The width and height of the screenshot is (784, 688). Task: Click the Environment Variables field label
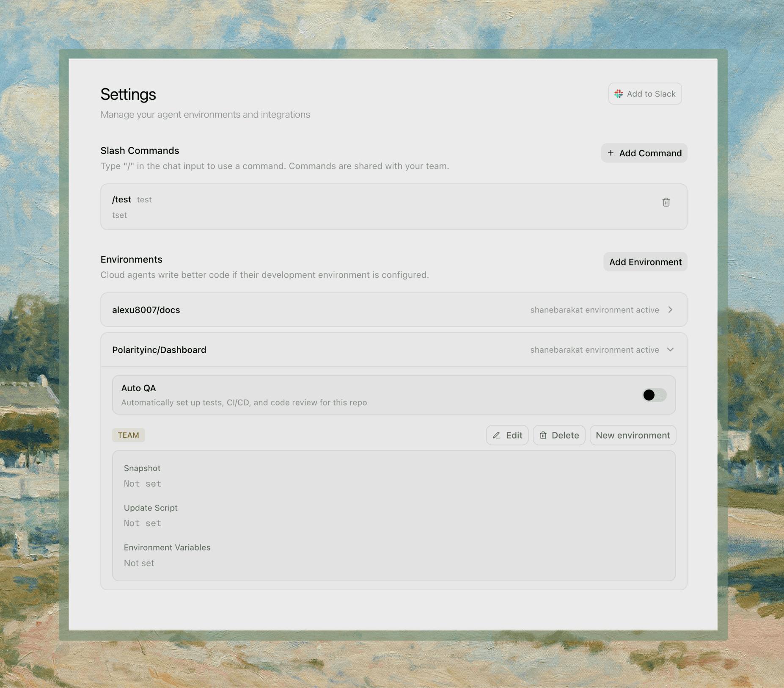(167, 547)
